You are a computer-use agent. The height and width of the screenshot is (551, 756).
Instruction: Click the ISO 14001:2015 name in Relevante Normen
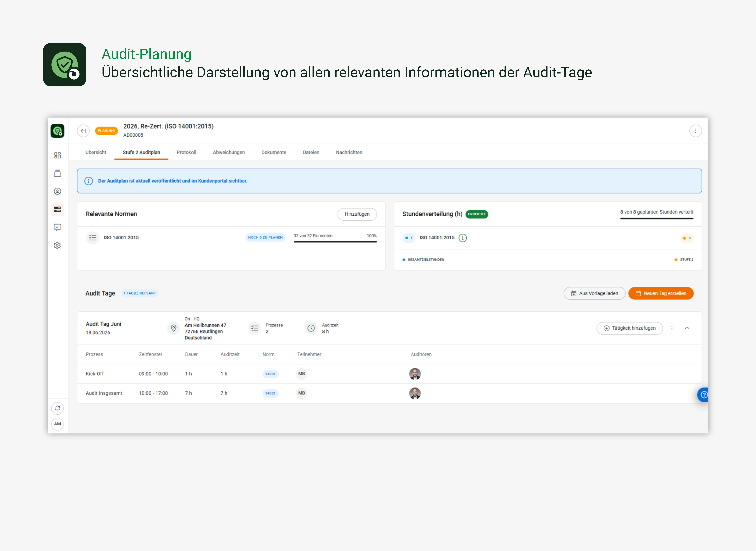[x=121, y=238]
